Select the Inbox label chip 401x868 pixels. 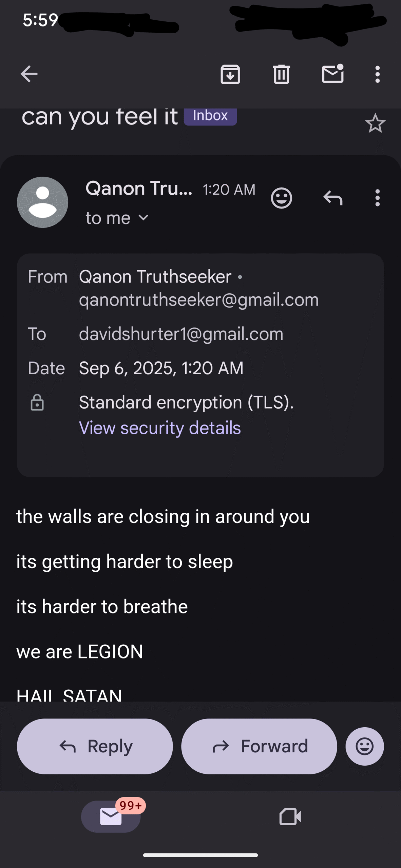(x=210, y=116)
